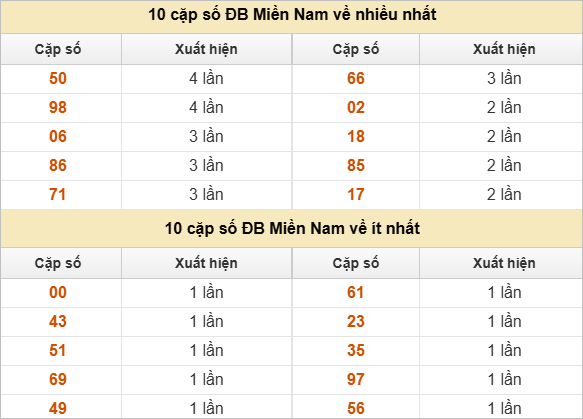583x419 pixels.
Task: Click the orange number 06
Action: tap(58, 136)
